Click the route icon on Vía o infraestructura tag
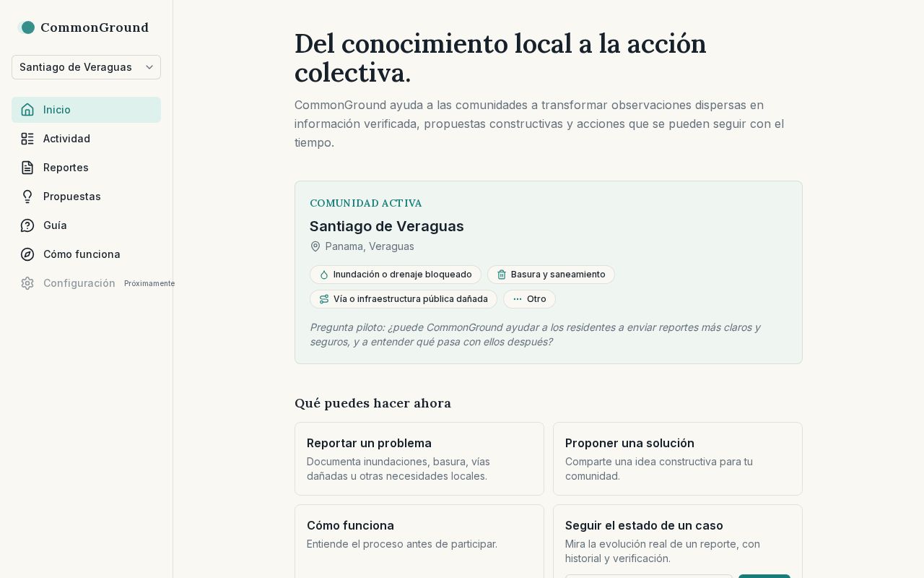This screenshot has height=578, width=924. coord(324,299)
